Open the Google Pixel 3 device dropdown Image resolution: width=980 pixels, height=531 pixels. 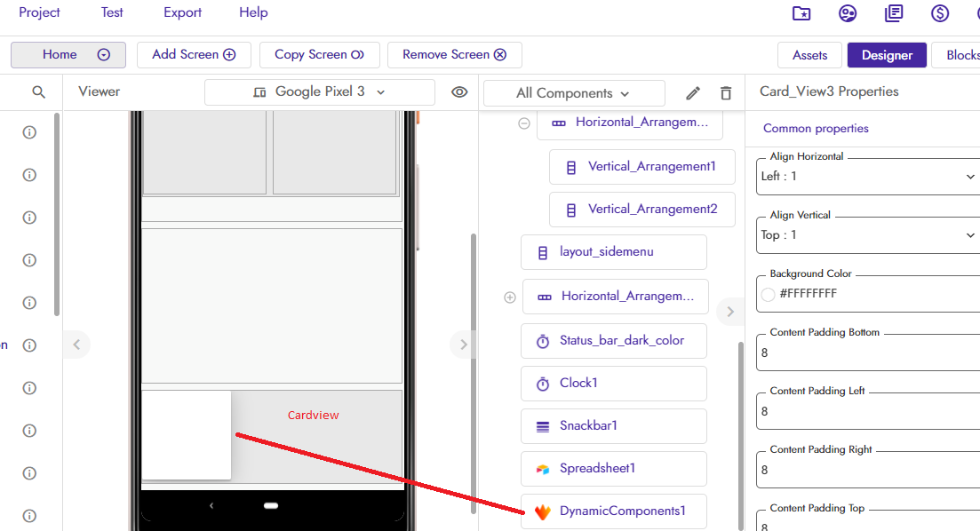click(x=320, y=92)
